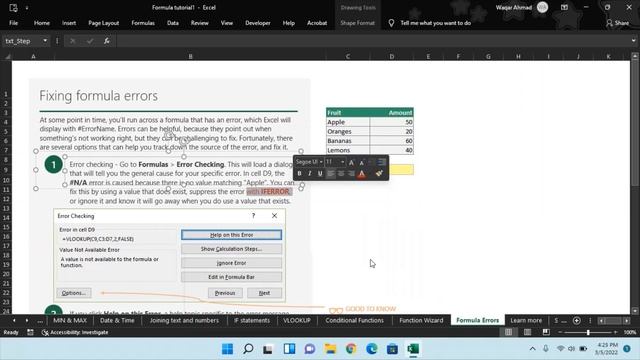Open the Formulas ribbon tab
This screenshot has height=360, width=640.
tap(143, 23)
